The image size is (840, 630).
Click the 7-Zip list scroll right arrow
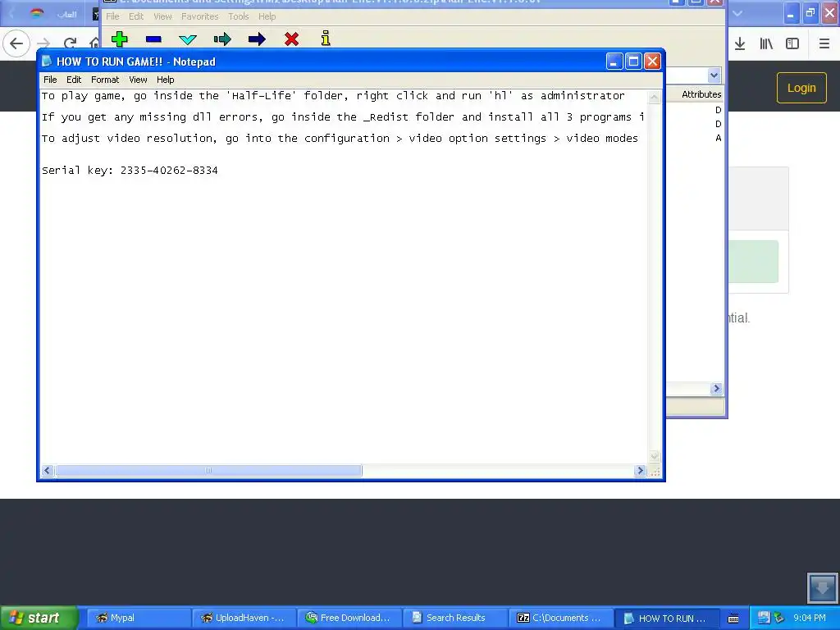click(716, 388)
